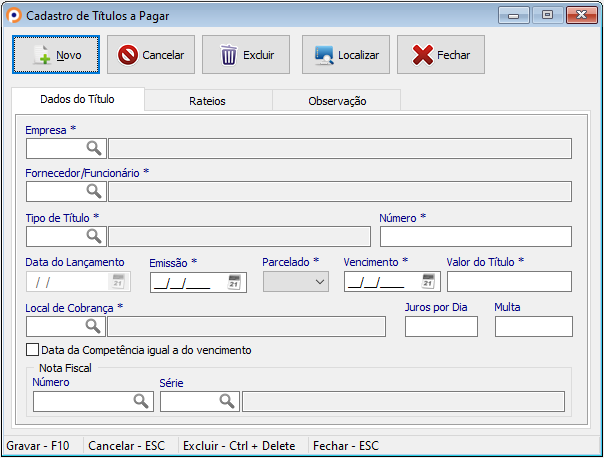Open Fornecedor/Funcionário lookup magnifier

(94, 192)
